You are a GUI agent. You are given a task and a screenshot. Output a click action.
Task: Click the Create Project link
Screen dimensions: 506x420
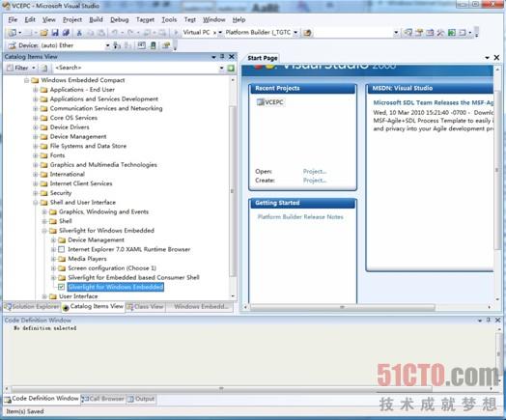pos(315,181)
